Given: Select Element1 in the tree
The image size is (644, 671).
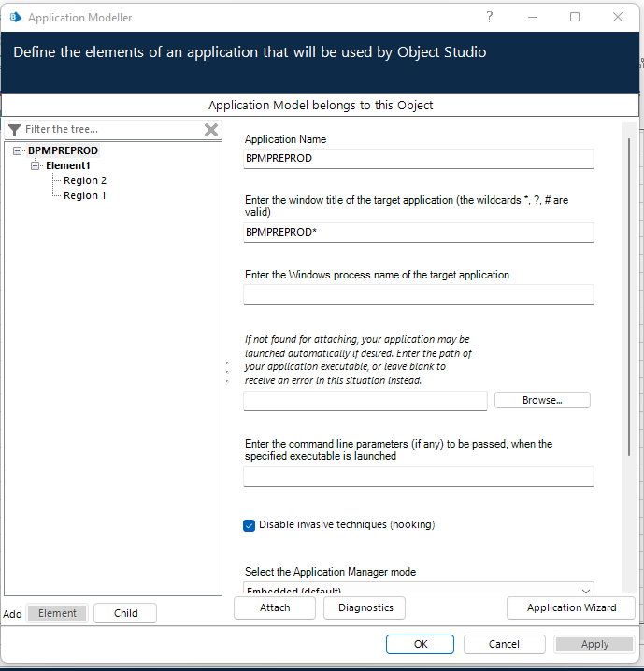Looking at the screenshot, I should point(68,165).
